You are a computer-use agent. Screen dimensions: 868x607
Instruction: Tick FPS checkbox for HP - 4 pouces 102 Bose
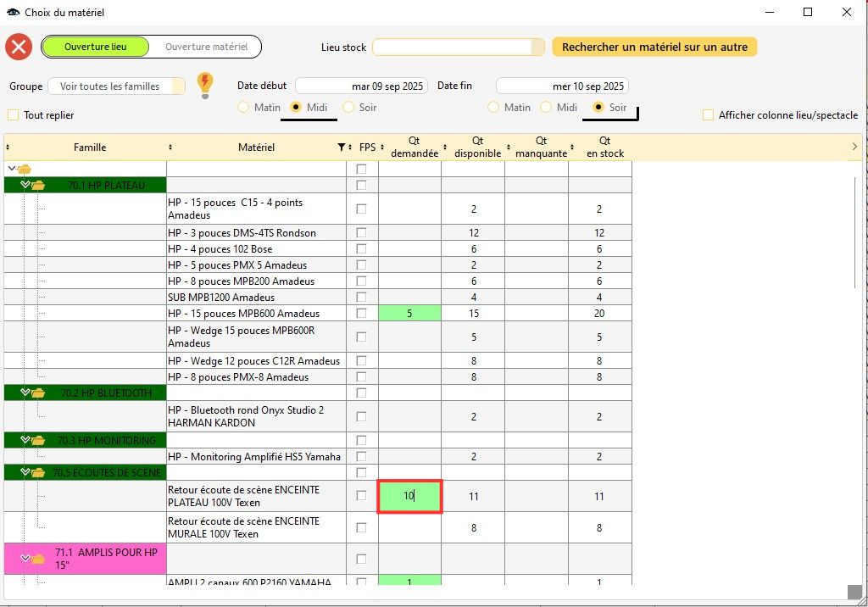[x=362, y=248]
